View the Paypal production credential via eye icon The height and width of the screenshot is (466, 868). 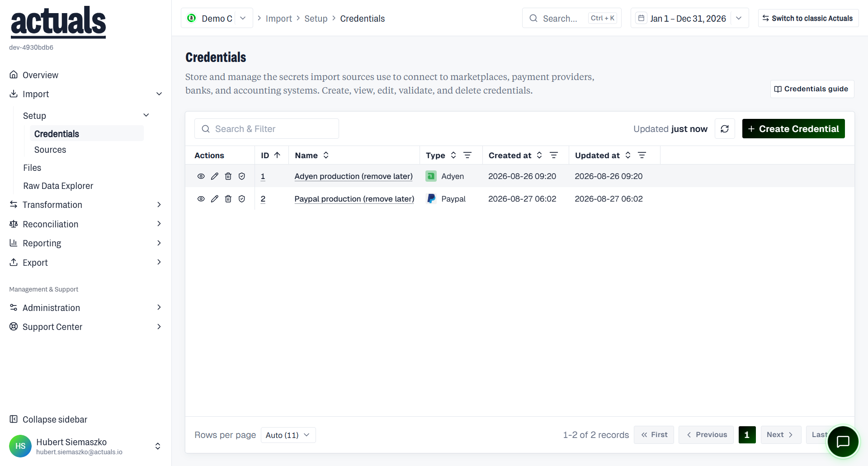click(x=201, y=199)
